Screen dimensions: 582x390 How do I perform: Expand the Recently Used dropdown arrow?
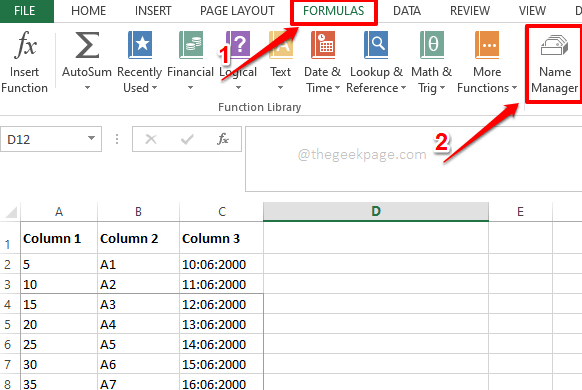[x=155, y=88]
